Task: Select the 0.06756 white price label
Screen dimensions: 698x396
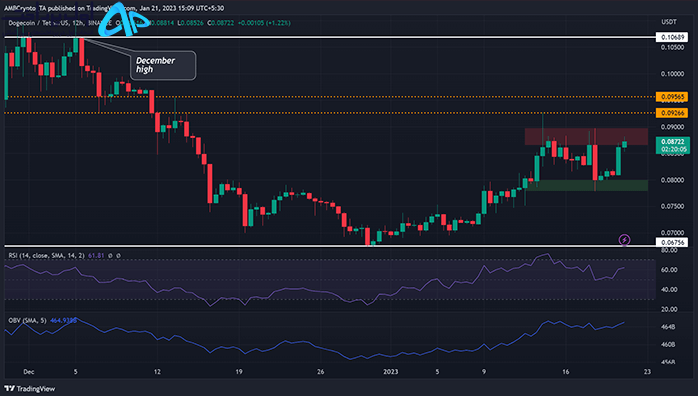Action: pos(672,242)
